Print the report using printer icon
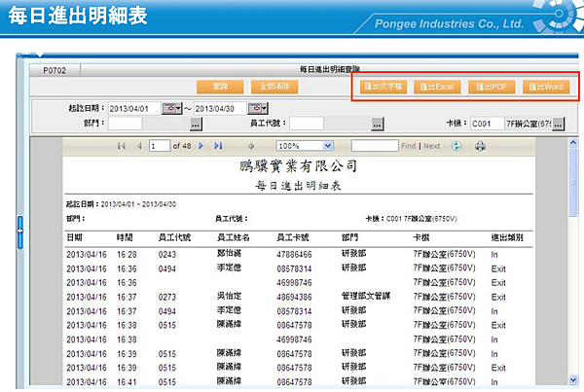Viewport: 584px width, 392px height. (480, 146)
